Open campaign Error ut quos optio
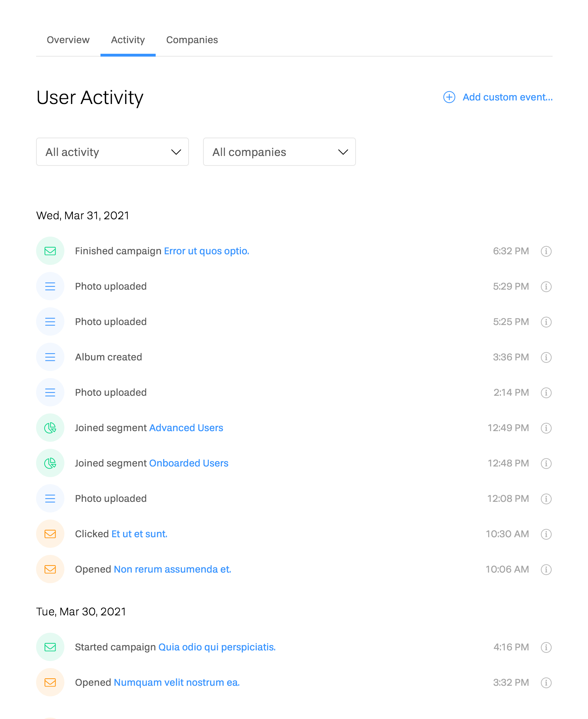Screen dimensions: 588x719 [x=207, y=251]
